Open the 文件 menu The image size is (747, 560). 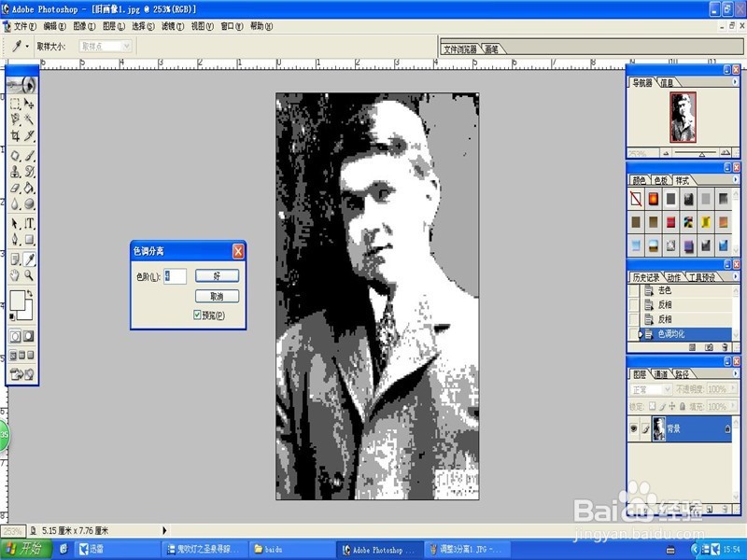tap(25, 26)
